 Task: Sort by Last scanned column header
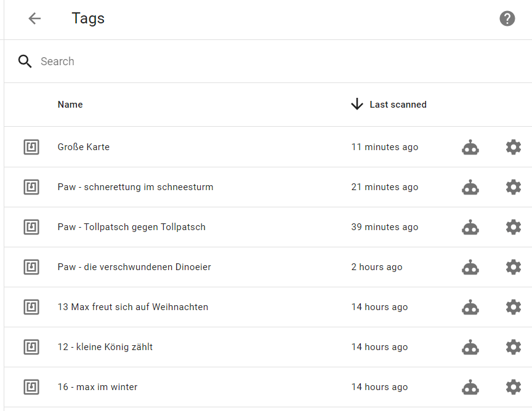[x=398, y=105]
